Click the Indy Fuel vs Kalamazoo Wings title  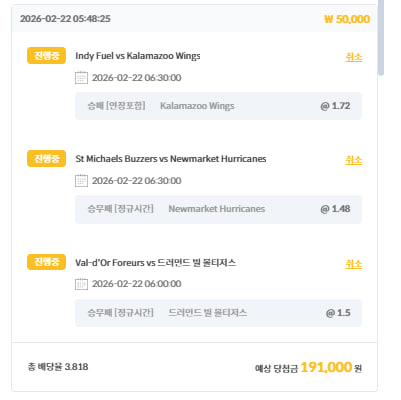coord(138,56)
